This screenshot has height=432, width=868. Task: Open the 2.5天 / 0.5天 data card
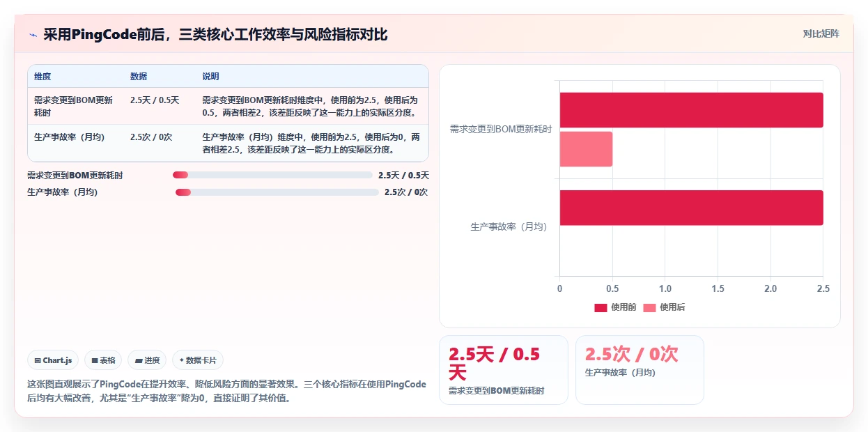coord(503,370)
